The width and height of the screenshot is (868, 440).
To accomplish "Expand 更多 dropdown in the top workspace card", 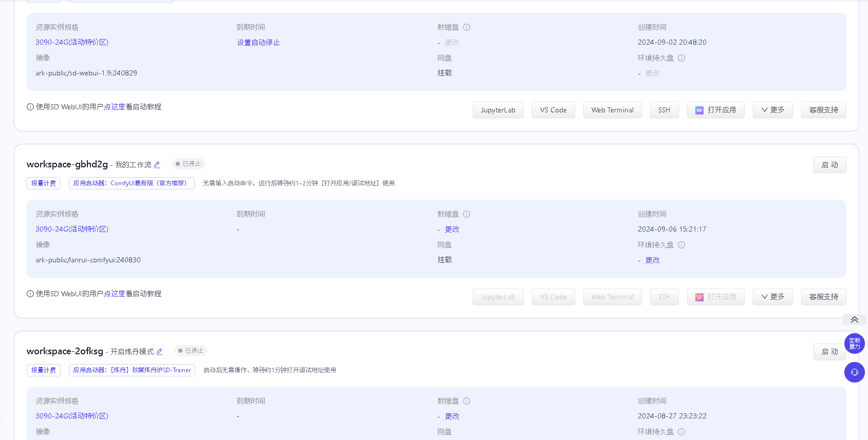I will click(x=772, y=110).
